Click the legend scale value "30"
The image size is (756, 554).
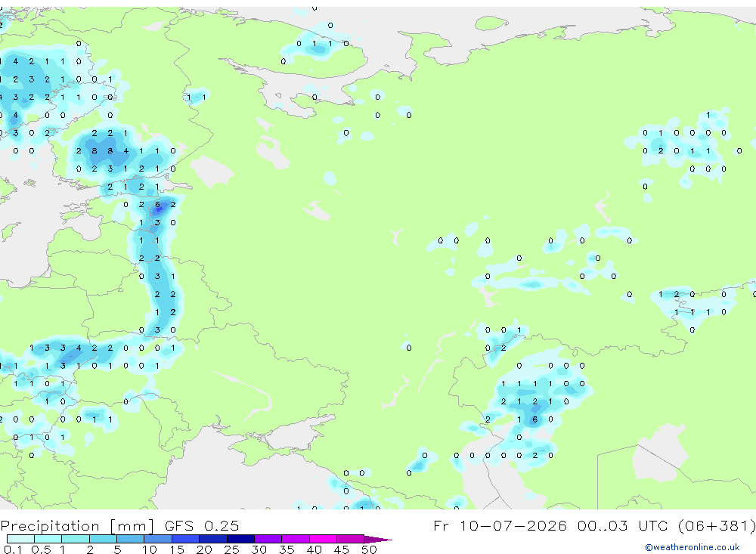tap(259, 549)
